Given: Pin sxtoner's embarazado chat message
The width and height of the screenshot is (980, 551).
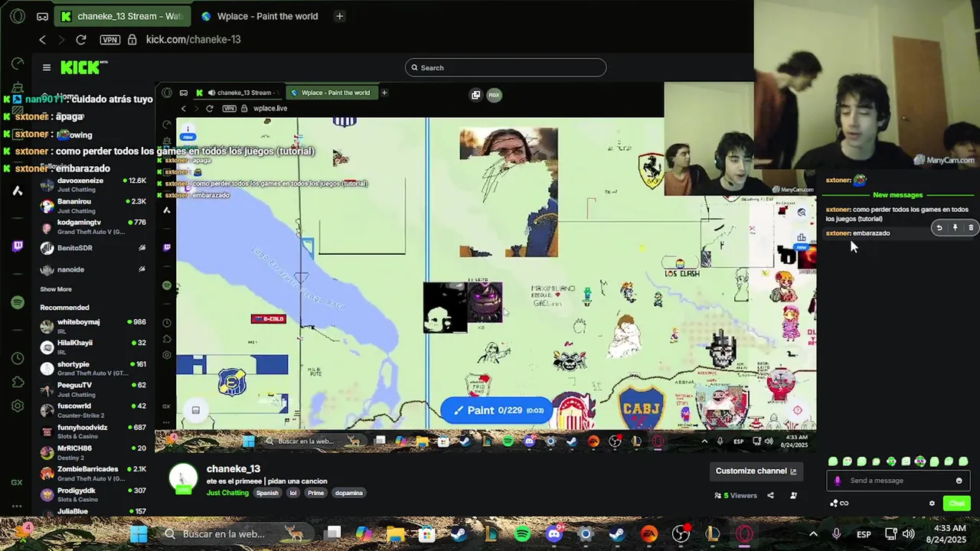Looking at the screenshot, I should point(955,227).
